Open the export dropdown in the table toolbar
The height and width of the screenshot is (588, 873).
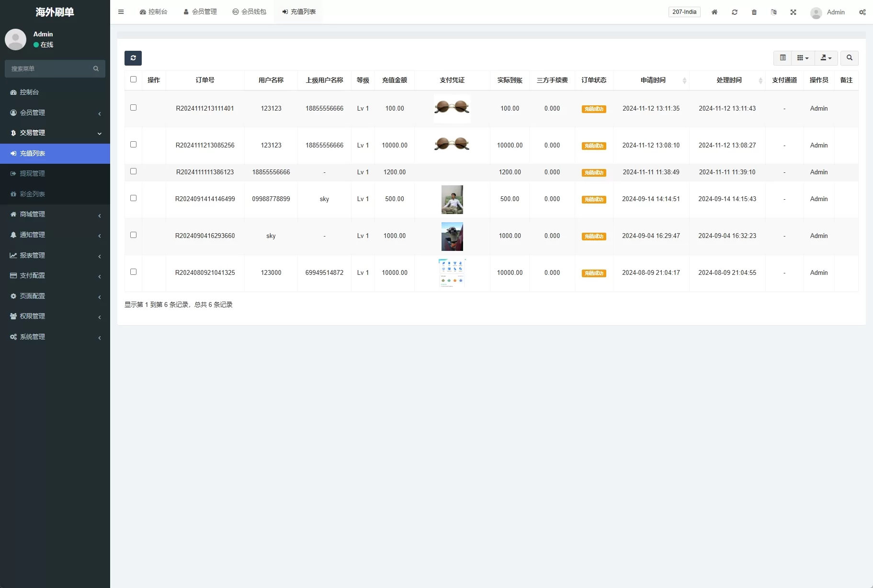click(826, 58)
